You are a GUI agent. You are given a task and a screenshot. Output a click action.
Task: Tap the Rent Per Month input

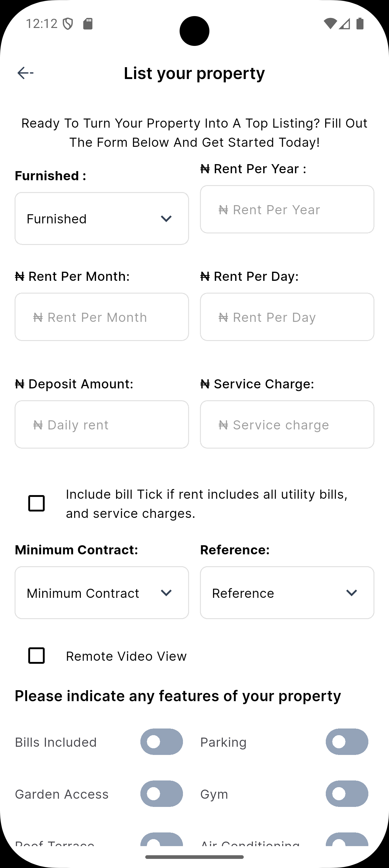point(102,317)
